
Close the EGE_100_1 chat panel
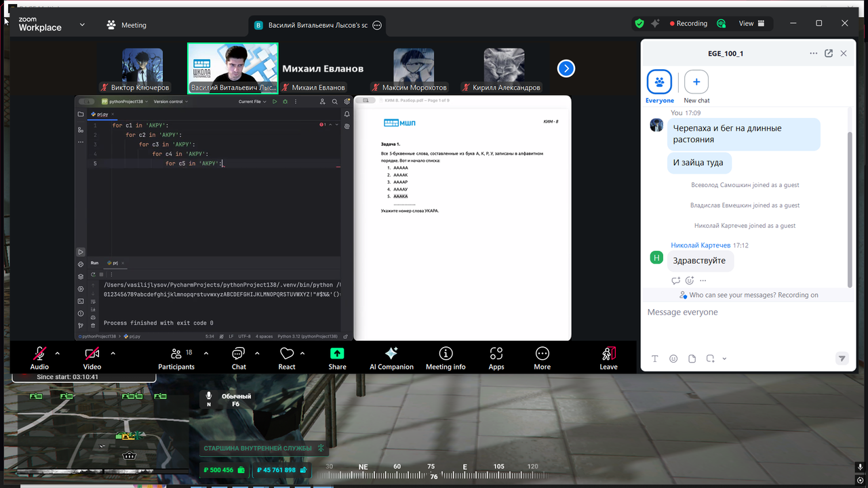844,53
